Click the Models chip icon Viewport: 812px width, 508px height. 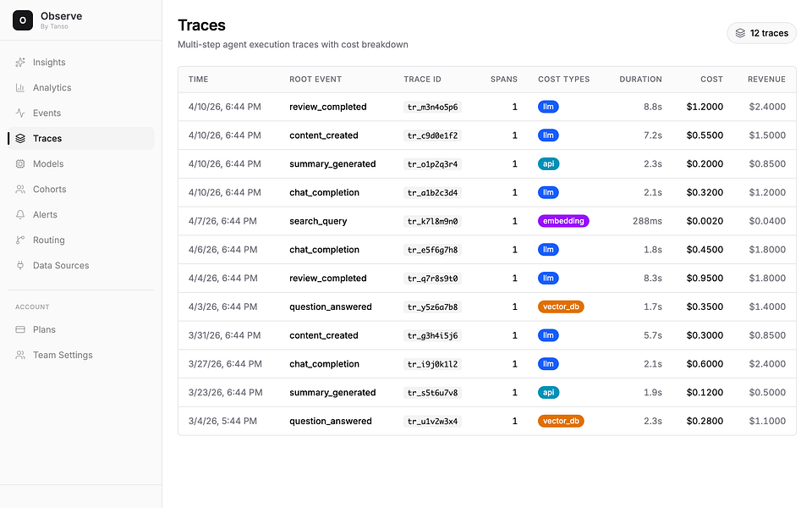[20, 163]
